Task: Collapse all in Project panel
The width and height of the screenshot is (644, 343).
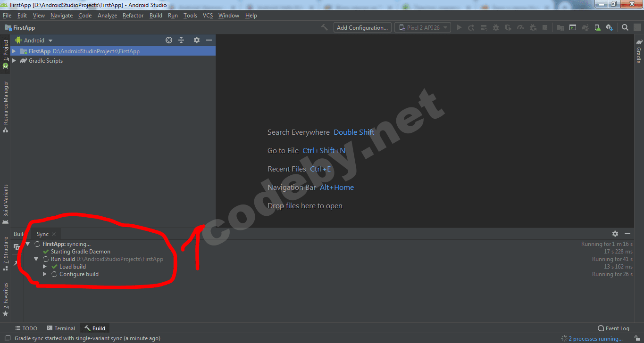Action: 181,41
